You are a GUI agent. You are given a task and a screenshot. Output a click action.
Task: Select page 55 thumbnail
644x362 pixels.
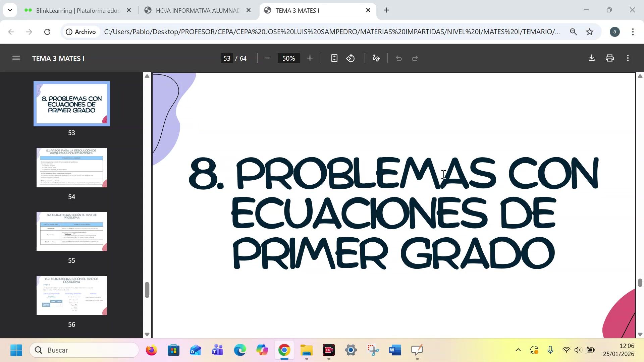71,231
